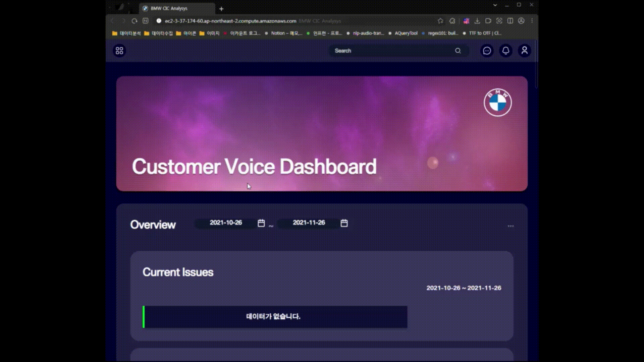
Task: Open the dashboard grid menu icon
Action: pos(119,51)
